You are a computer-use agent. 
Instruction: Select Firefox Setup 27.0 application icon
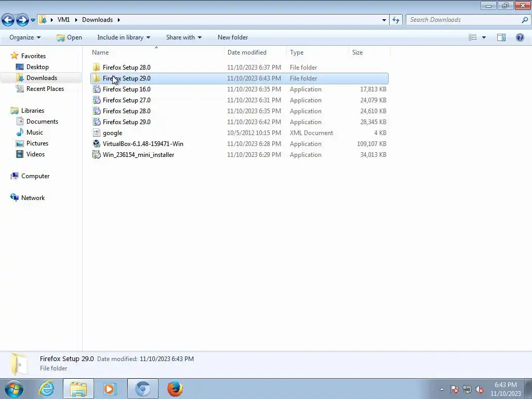[x=96, y=100]
